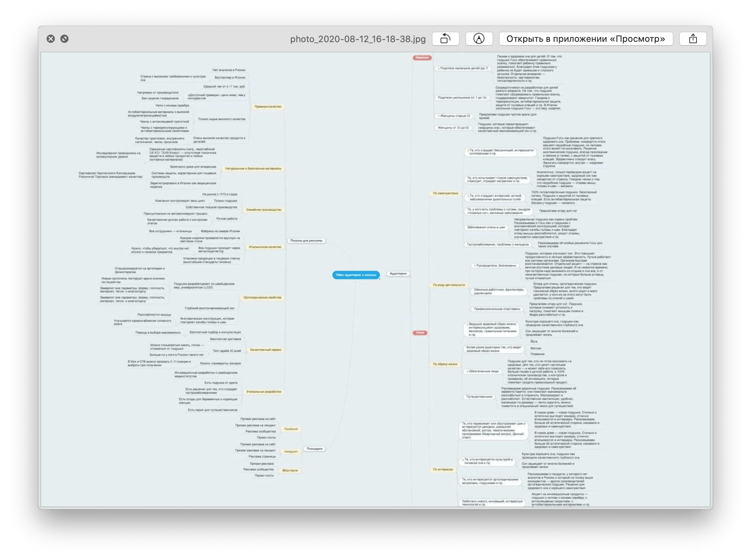The image size is (751, 560).
Task: Open the Markup pen tool
Action: [x=479, y=39]
